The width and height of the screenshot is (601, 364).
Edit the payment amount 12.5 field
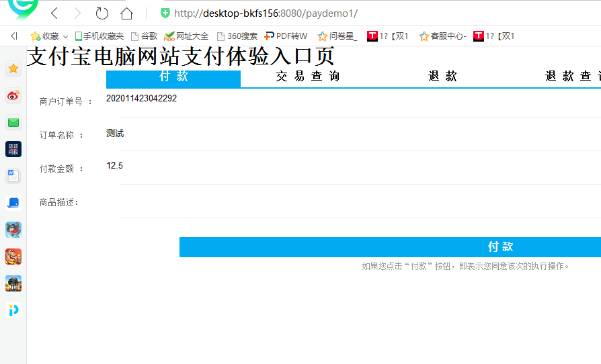pyautogui.click(x=114, y=166)
